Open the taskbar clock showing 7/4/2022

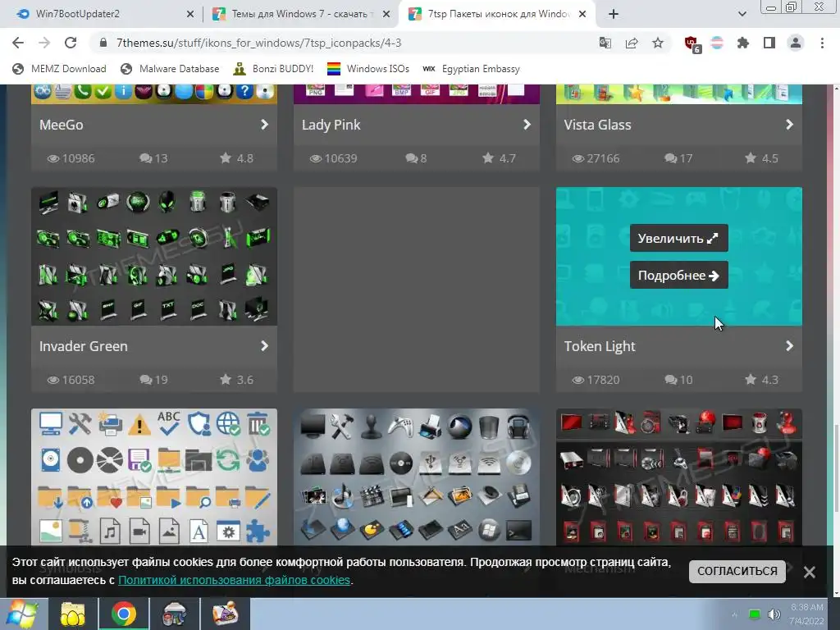(806, 614)
